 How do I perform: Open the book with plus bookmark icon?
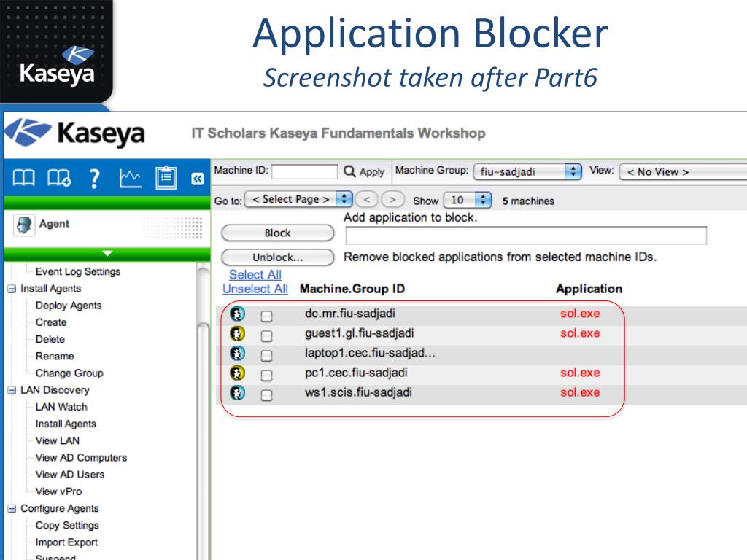tap(59, 178)
